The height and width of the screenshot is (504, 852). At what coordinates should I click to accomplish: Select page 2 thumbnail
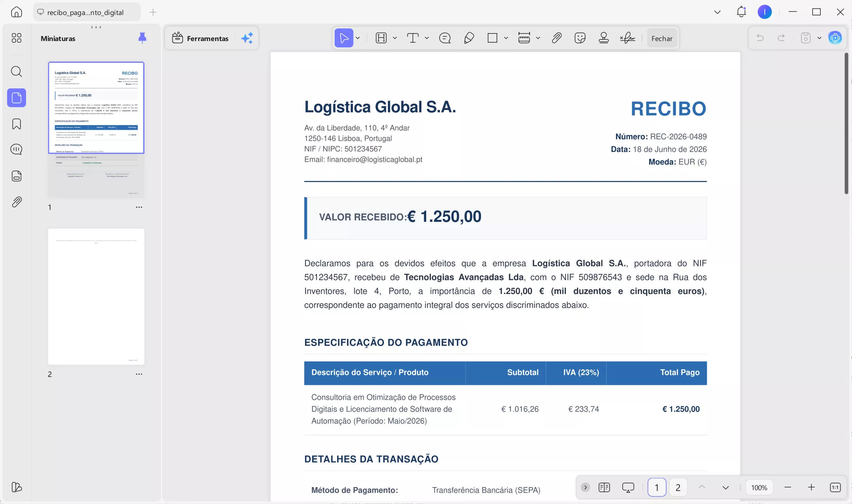coord(96,296)
